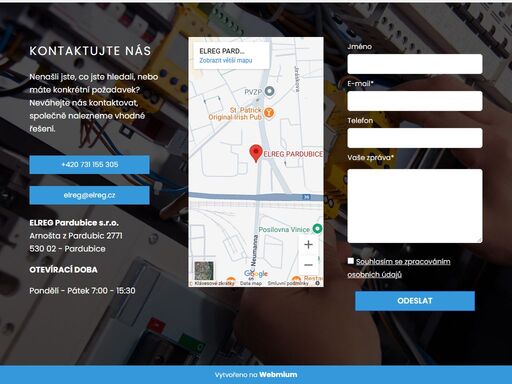Focus the E-mail input field
The image size is (512, 384).
[415, 101]
